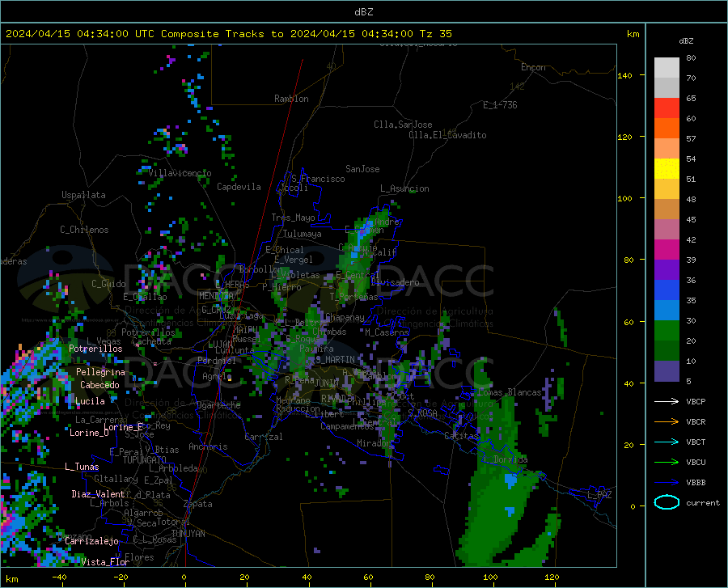Viewport: 728px width, 588px height.
Task: Click the Carrizal map label
Action: [x=263, y=437]
